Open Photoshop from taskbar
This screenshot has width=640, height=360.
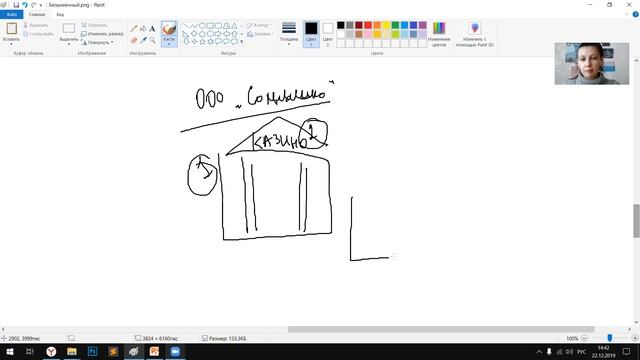pos(93,351)
